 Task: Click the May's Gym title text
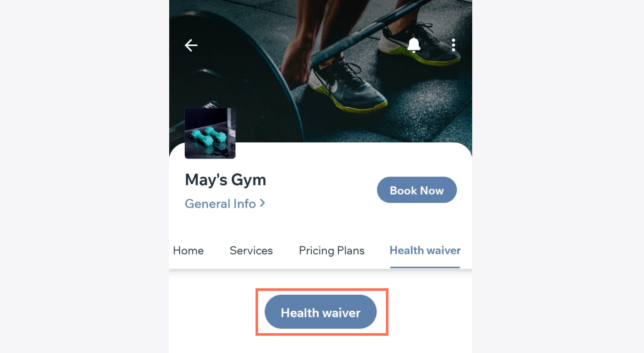click(225, 180)
